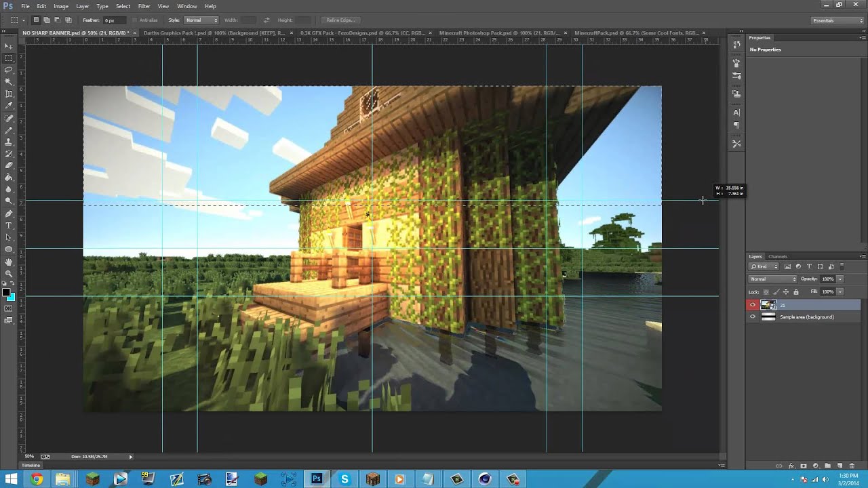Open the layer filter Kind dropdown
Screen dimensions: 868x488
764,266
